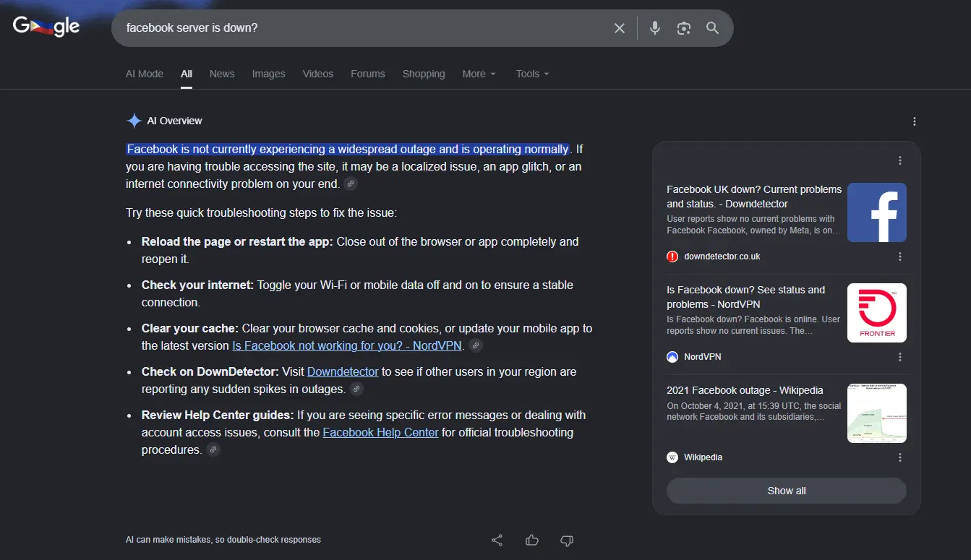Click 'Clear your cache:' bullet heading
Viewport: 971px width, 560px height.
[190, 329]
